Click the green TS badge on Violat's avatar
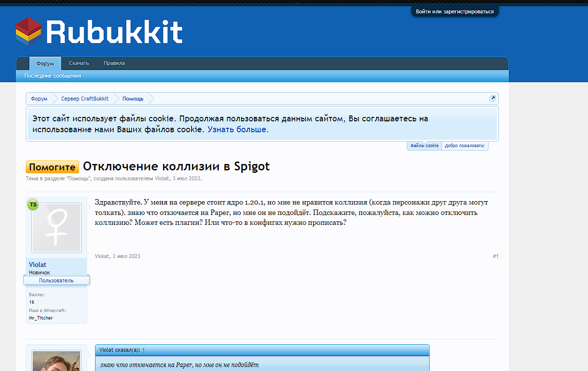Image resolution: width=588 pixels, height=371 pixels. [33, 205]
